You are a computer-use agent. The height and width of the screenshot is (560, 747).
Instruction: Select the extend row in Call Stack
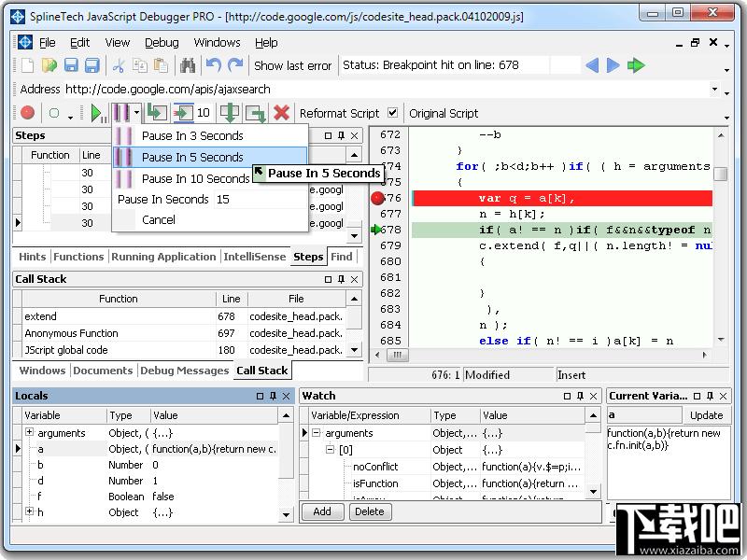pos(184,316)
